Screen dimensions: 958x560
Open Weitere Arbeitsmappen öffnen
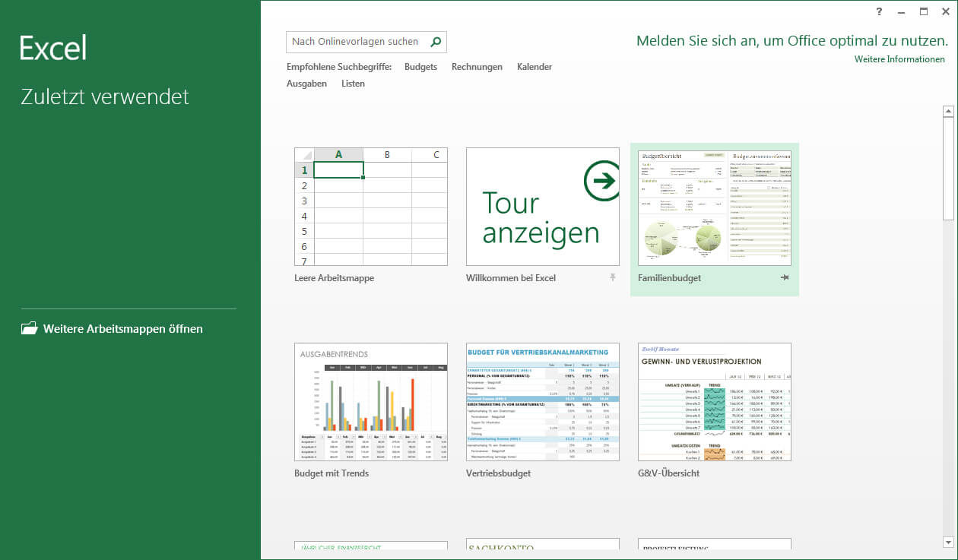[x=112, y=329]
